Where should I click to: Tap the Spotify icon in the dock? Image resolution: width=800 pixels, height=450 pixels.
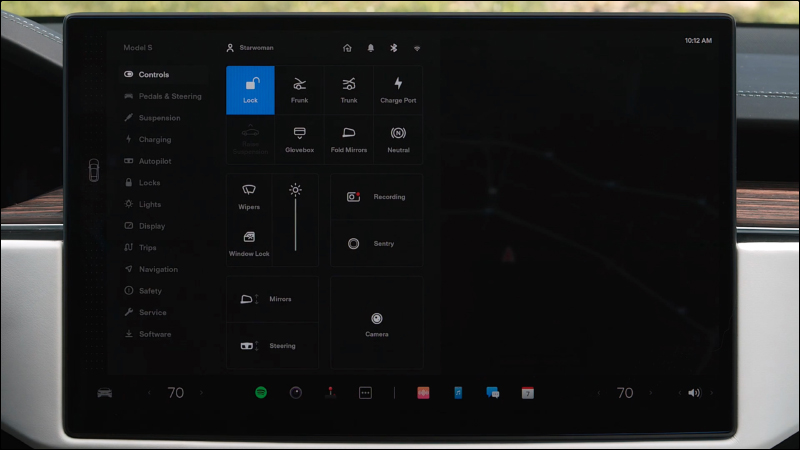click(260, 393)
